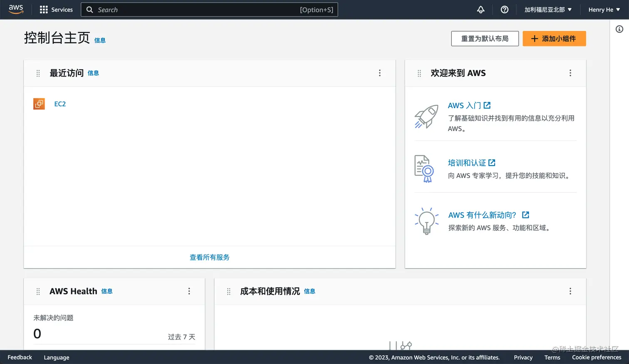Image resolution: width=629 pixels, height=364 pixels.
Task: Click the Services menu label
Action: 62,10
